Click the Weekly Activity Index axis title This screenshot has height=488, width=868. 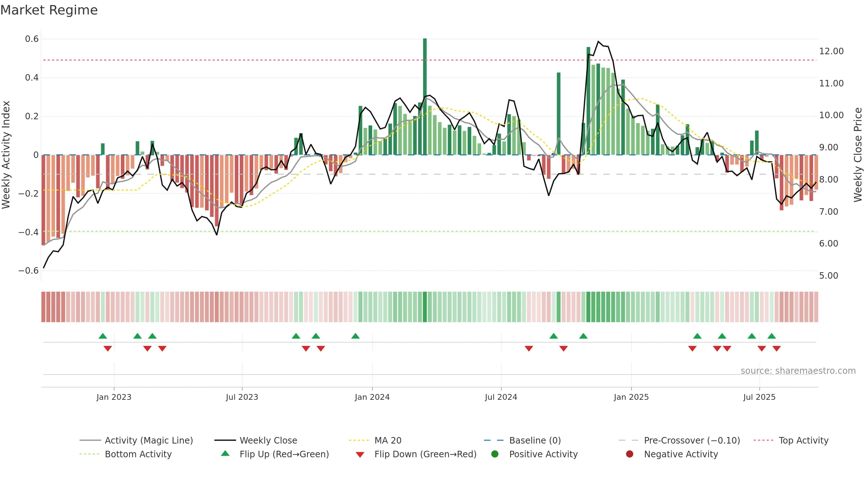click(x=6, y=155)
